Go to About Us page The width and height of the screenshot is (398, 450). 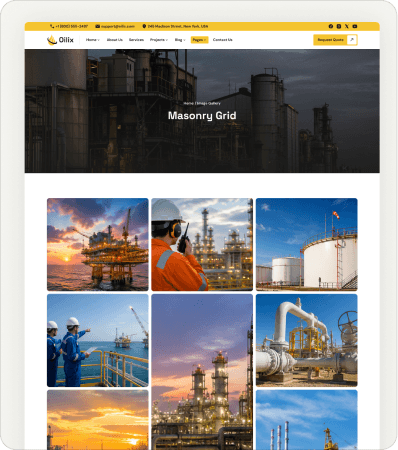coord(115,40)
